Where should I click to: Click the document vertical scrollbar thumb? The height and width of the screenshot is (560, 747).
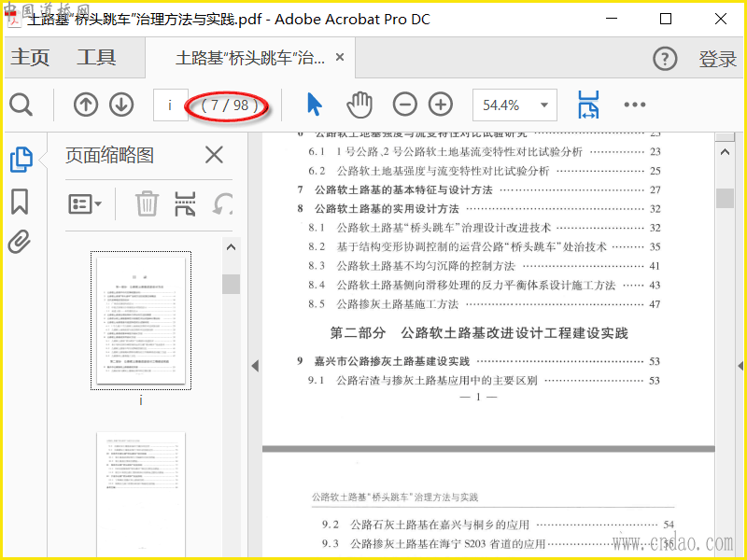726,198
